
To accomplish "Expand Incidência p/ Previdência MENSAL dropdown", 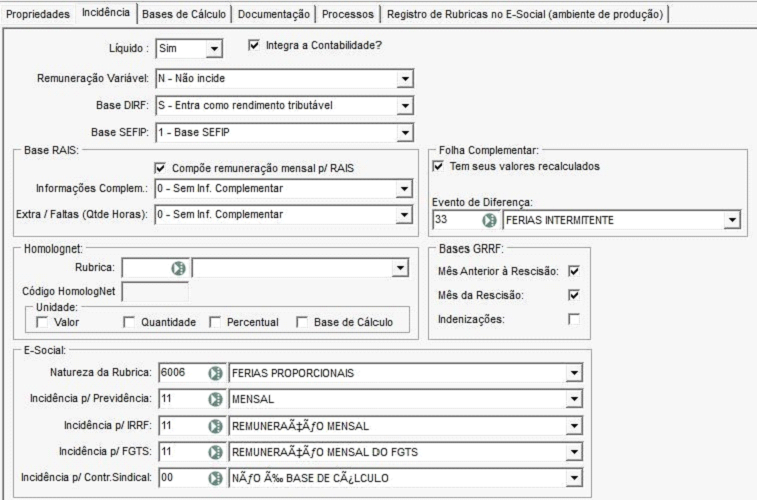I will point(574,399).
